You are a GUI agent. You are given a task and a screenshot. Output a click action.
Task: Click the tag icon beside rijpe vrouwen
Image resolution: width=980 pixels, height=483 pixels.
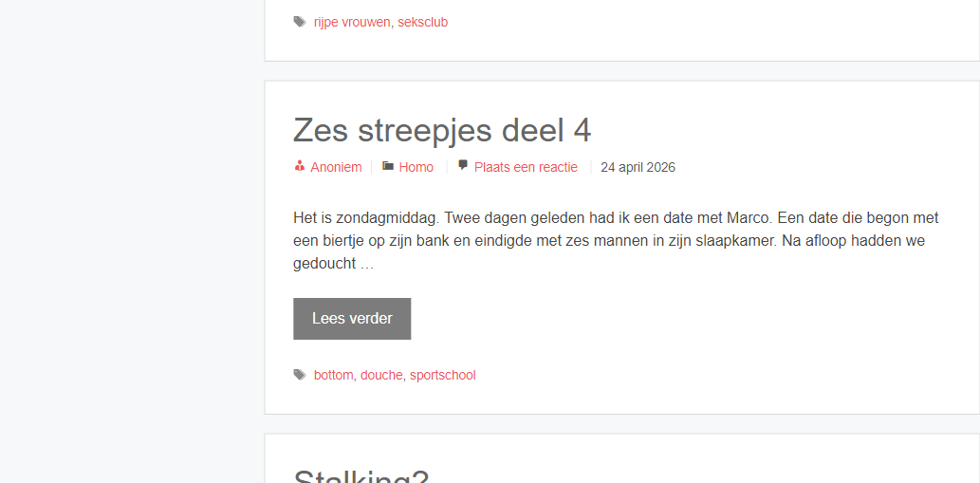coord(300,22)
